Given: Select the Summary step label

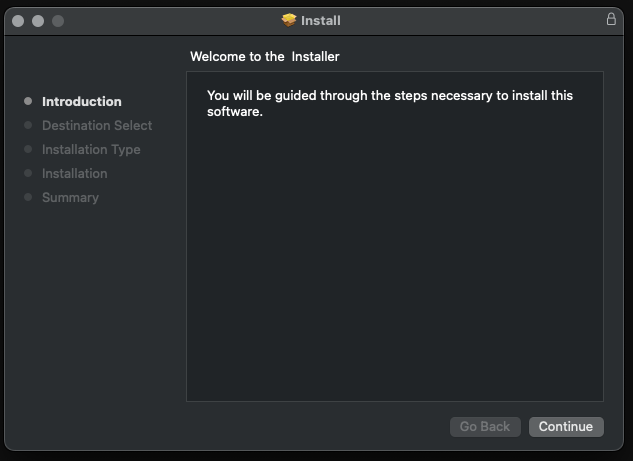Looking at the screenshot, I should [x=70, y=197].
